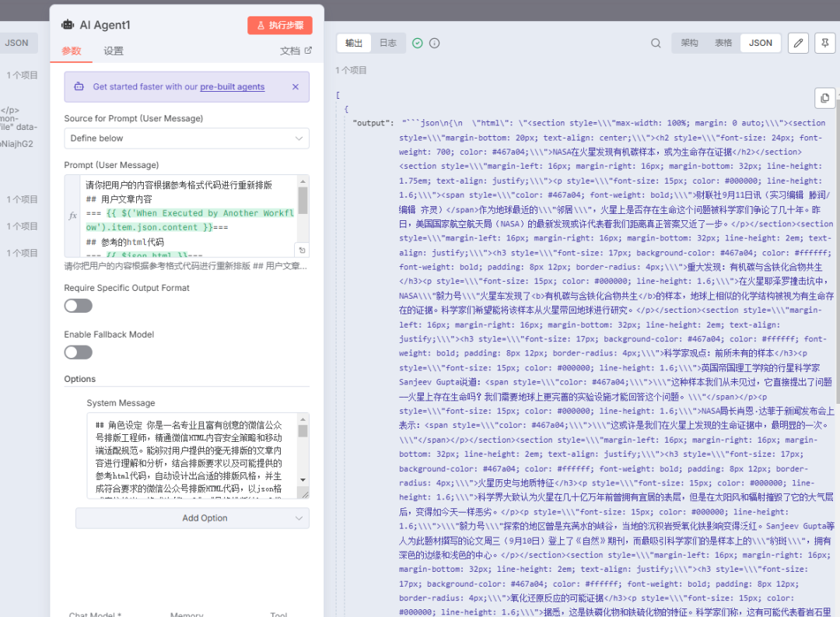840x617 pixels.
Task: Expand the Source for Prompt dropdown
Action: point(187,138)
